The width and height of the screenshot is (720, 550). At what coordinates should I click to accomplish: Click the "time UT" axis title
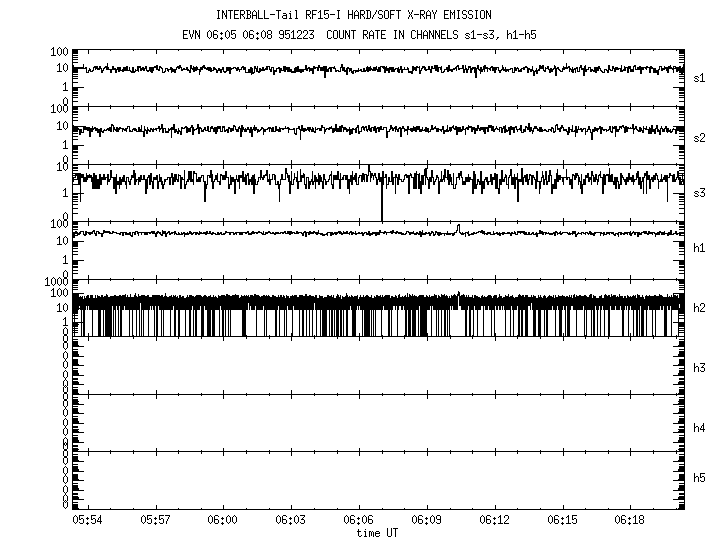[x=377, y=533]
